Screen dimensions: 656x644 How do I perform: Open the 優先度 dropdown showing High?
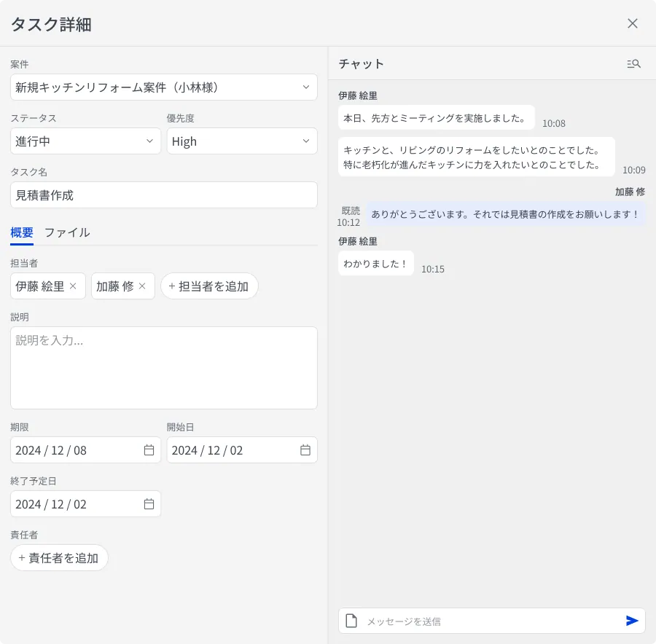coord(242,141)
